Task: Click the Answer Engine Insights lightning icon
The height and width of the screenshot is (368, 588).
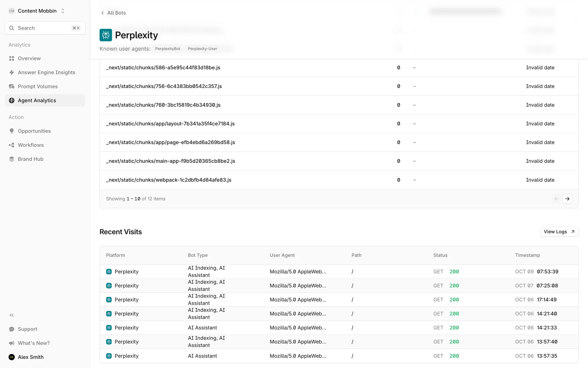Action: pos(12,72)
